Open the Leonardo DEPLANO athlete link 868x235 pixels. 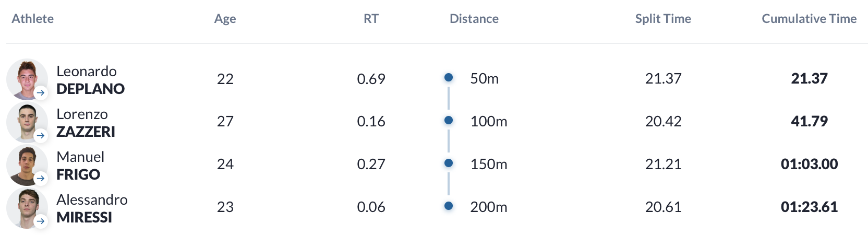tap(90, 80)
